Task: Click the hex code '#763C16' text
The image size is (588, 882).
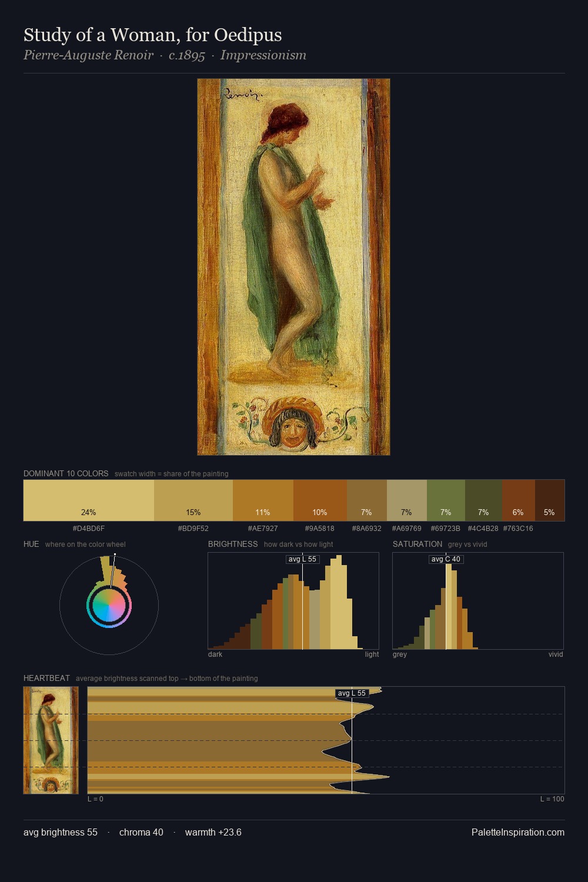Action: pos(519,529)
